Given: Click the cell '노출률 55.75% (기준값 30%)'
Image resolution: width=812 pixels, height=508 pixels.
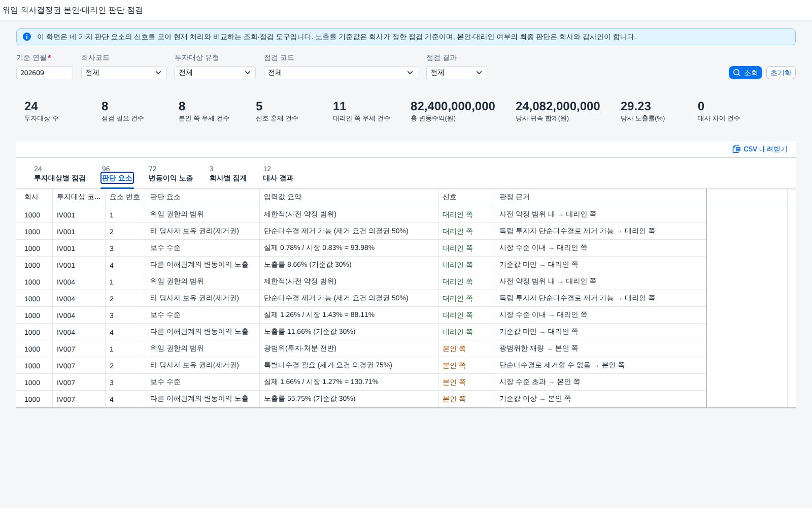Looking at the screenshot, I should point(349,399).
